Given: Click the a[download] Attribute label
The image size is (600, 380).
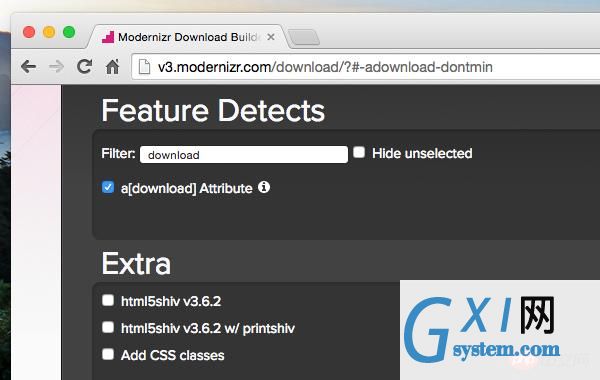Looking at the screenshot, I should tap(186, 188).
